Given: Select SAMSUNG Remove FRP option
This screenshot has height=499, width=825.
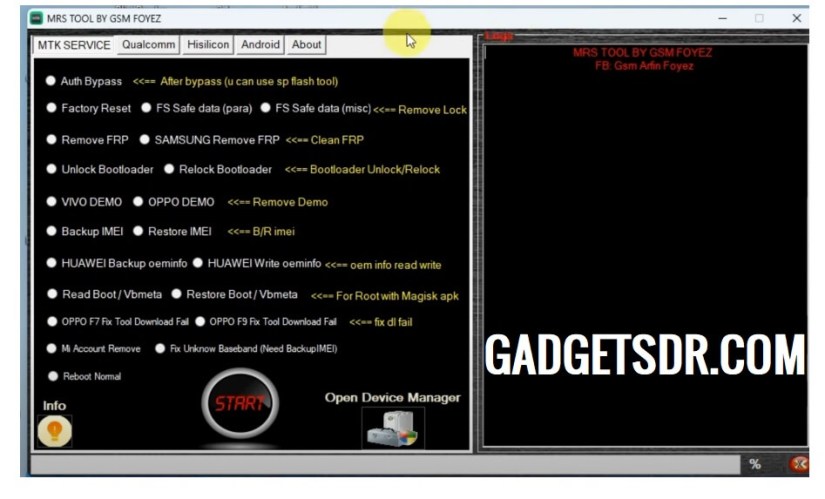Looking at the screenshot, I should [209, 139].
